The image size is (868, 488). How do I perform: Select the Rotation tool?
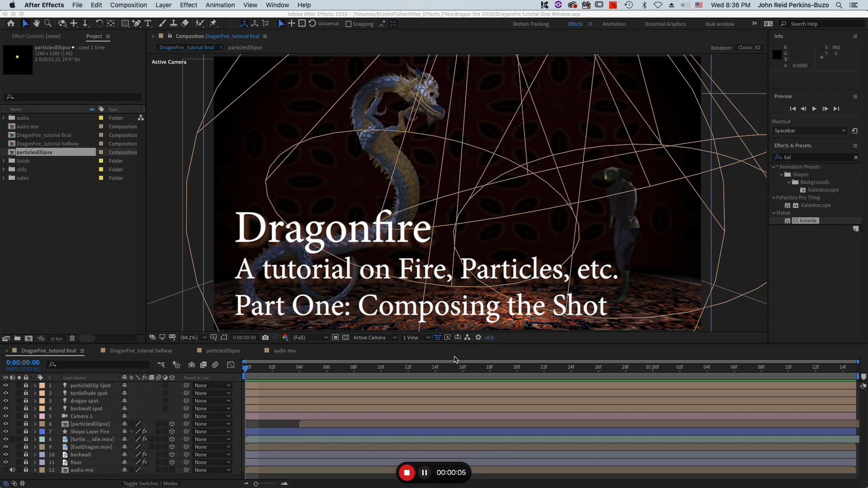[99, 23]
